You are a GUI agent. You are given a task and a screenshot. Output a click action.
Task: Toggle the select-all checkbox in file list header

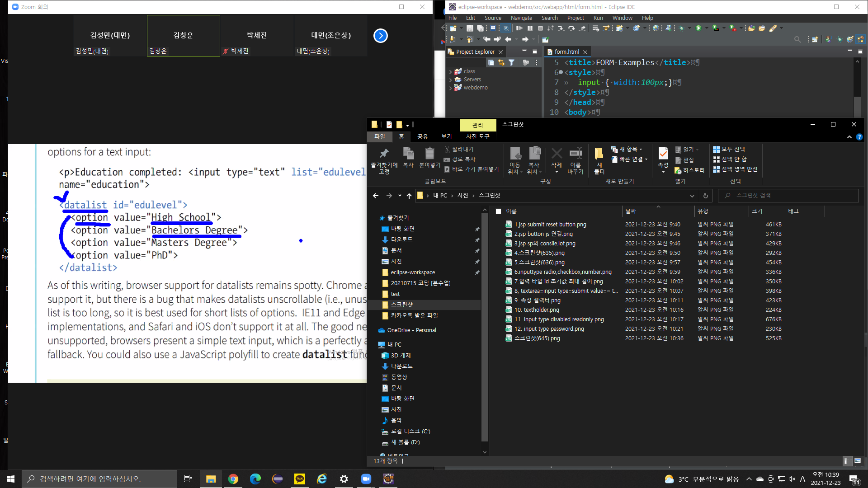click(498, 211)
